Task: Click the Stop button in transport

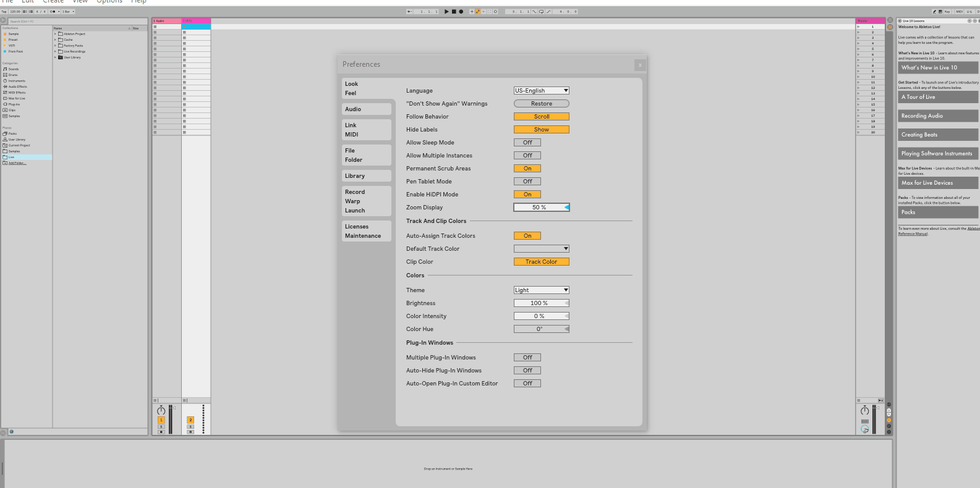Action: point(454,12)
